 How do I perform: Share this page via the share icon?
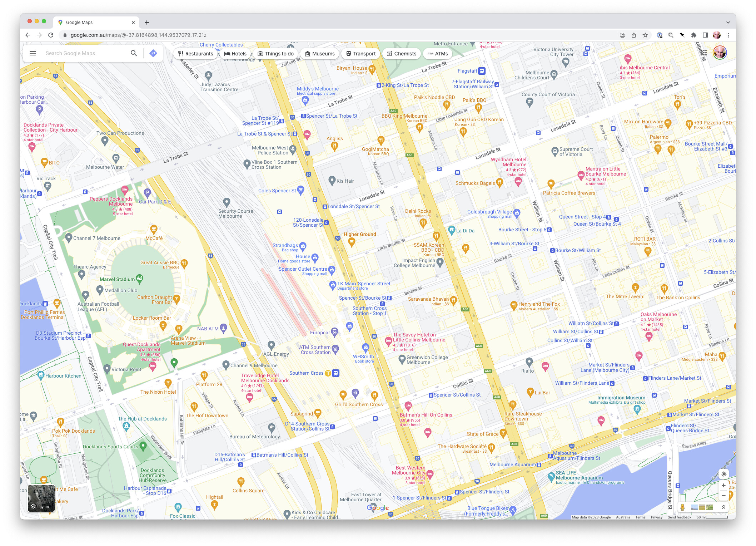pyautogui.click(x=634, y=35)
